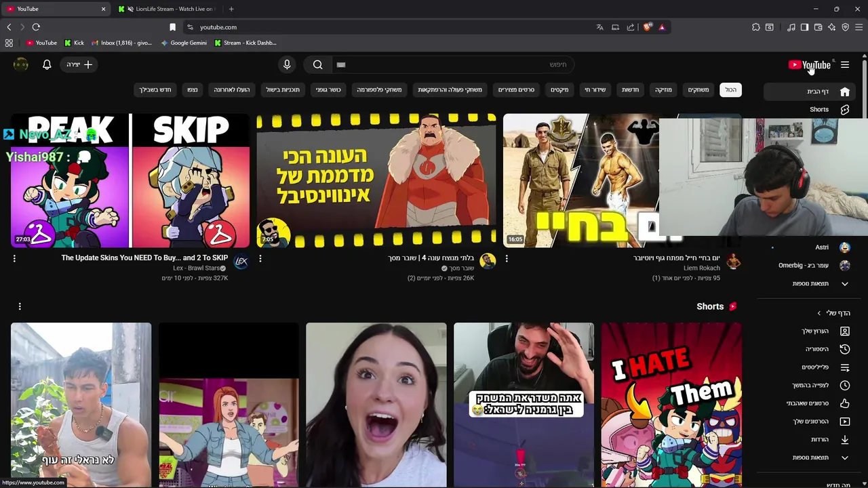Select the 'הכול' filter chip
The height and width of the screenshot is (488, 868).
pos(730,89)
